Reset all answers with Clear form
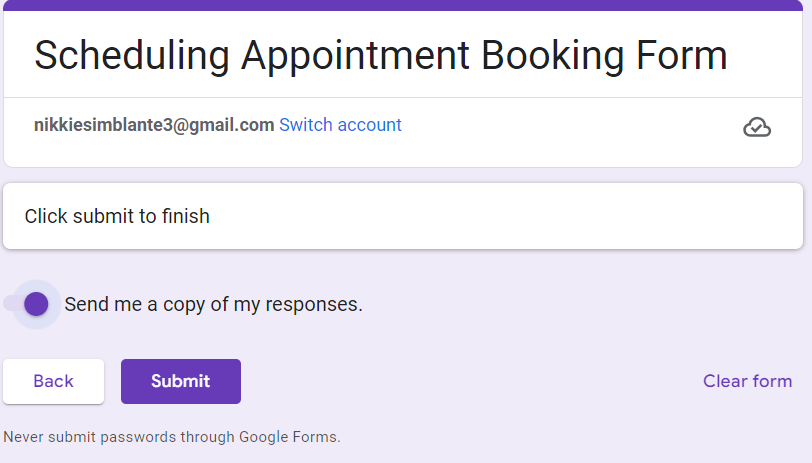812x463 pixels. click(x=747, y=381)
